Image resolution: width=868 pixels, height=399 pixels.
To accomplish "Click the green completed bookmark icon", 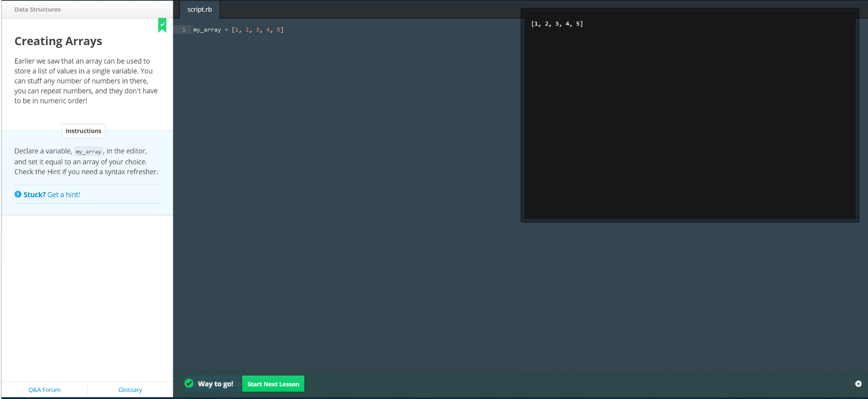I will pos(162,25).
